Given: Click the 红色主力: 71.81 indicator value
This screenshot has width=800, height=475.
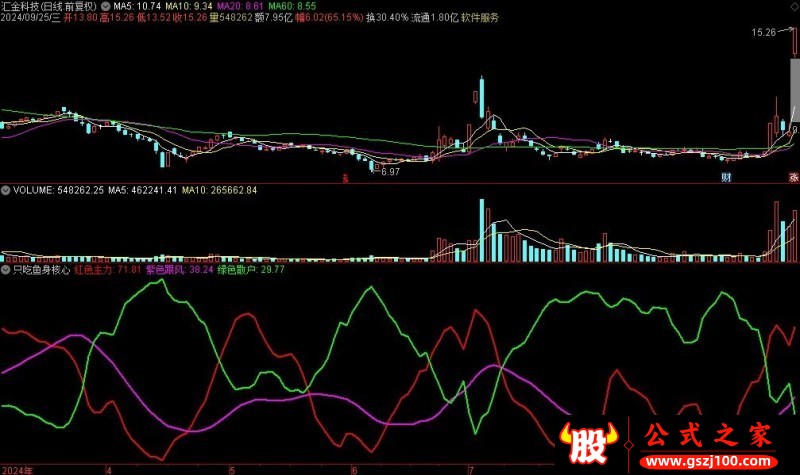Looking at the screenshot, I should point(107,269).
